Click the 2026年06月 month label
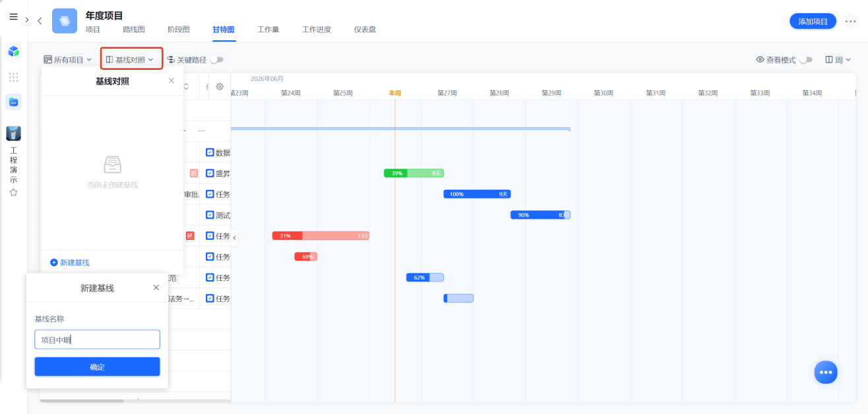 [x=267, y=78]
